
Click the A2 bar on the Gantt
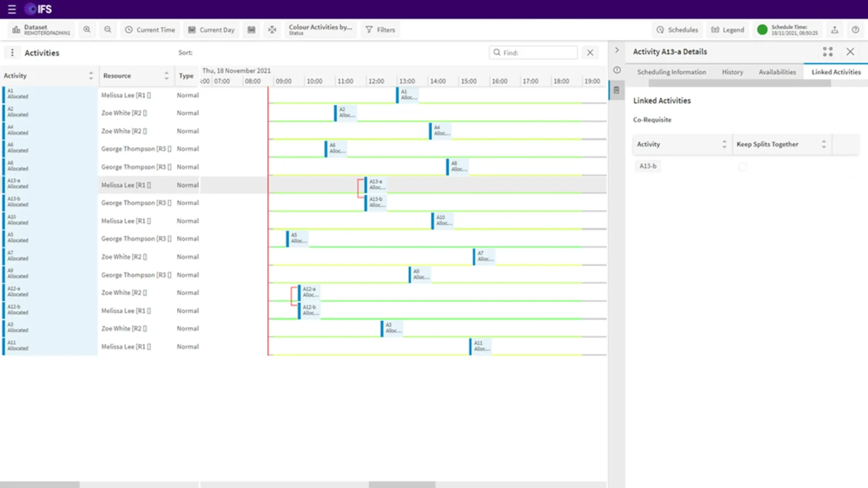(345, 113)
